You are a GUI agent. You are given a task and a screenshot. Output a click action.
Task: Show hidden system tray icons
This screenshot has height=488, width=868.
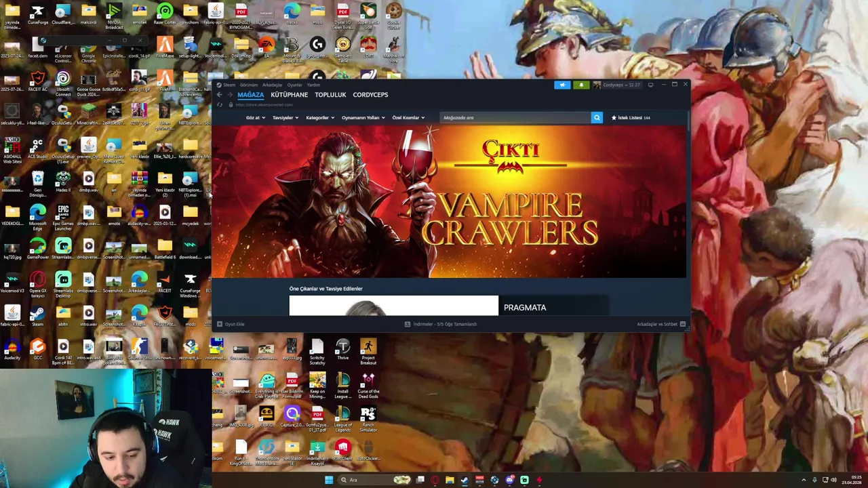tap(804, 480)
